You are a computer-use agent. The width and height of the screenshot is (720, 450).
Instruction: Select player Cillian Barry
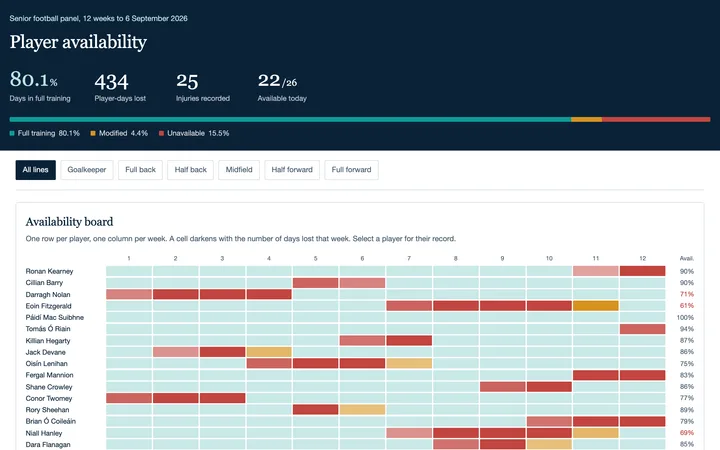44,282
